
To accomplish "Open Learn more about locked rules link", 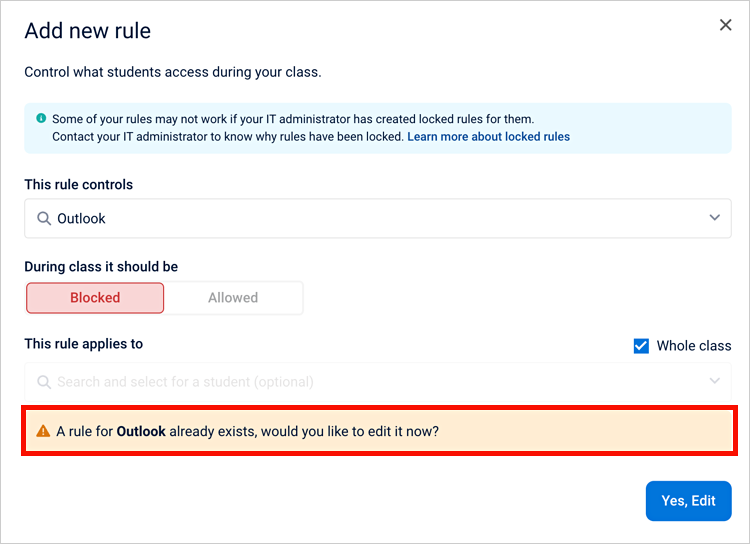I will 488,136.
